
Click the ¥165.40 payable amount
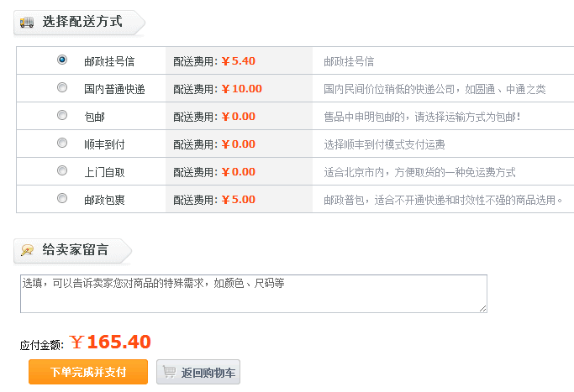[110, 342]
